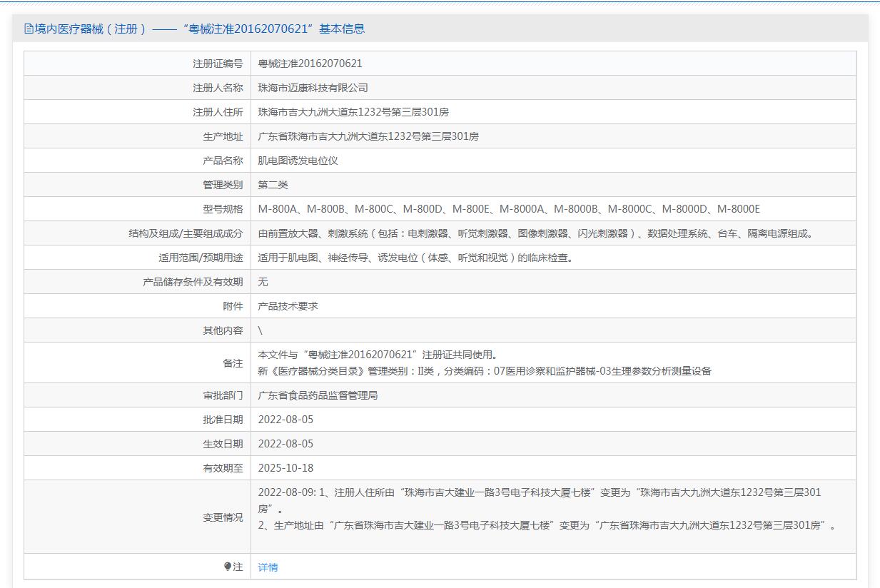
Task: Click registration number value 粤械注准20162070621
Action: pyautogui.click(x=310, y=64)
